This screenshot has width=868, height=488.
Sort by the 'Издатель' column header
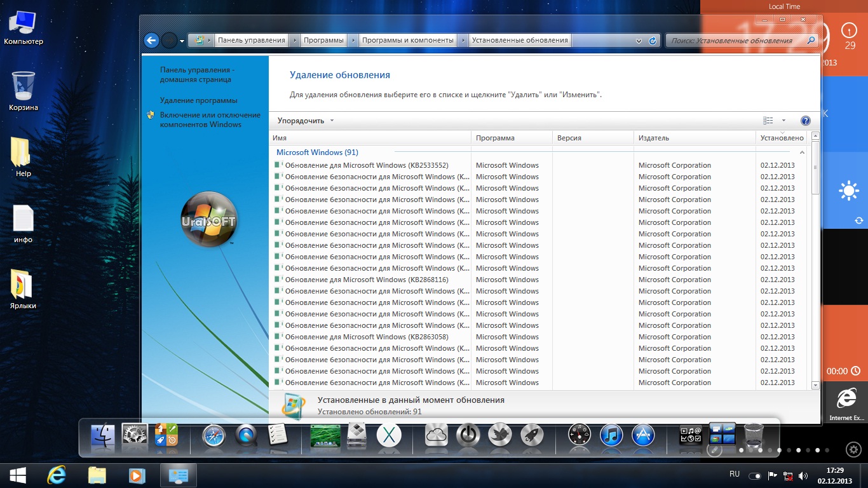(x=695, y=138)
